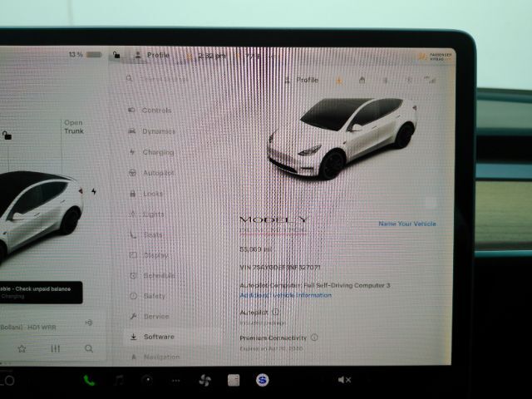This screenshot has height=399, width=532.
Task: Tap the Profile button in the status bar
Action: 152,55
